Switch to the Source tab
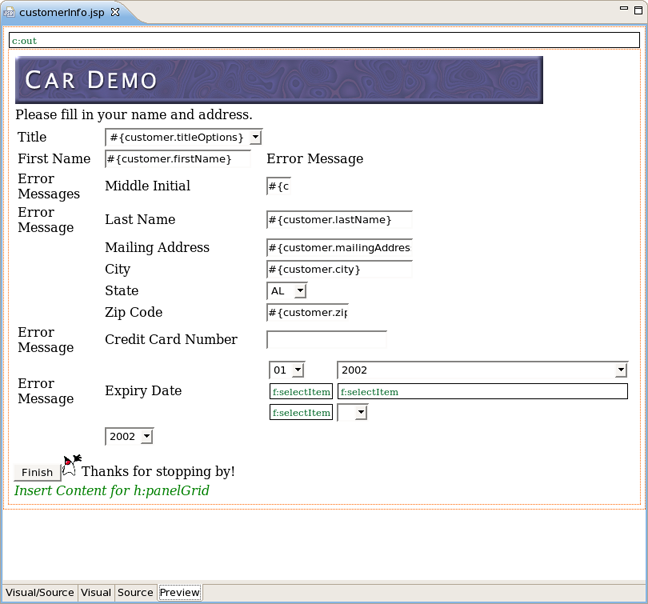The image size is (648, 604). coord(135,592)
